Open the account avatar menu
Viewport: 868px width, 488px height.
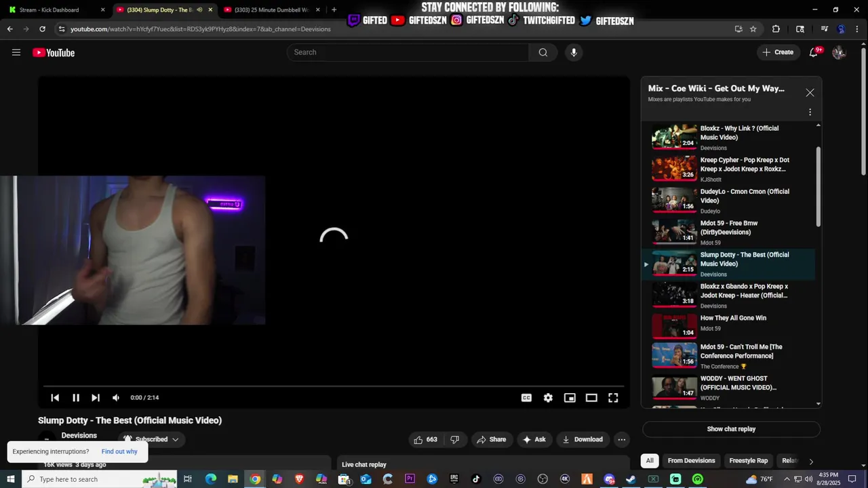pyautogui.click(x=839, y=52)
